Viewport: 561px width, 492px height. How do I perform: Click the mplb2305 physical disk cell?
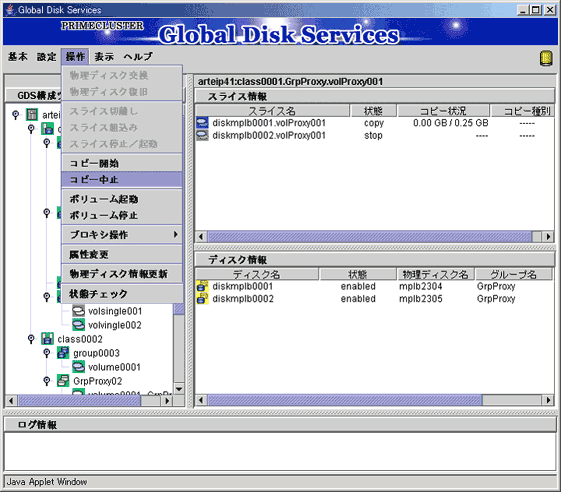pos(420,298)
